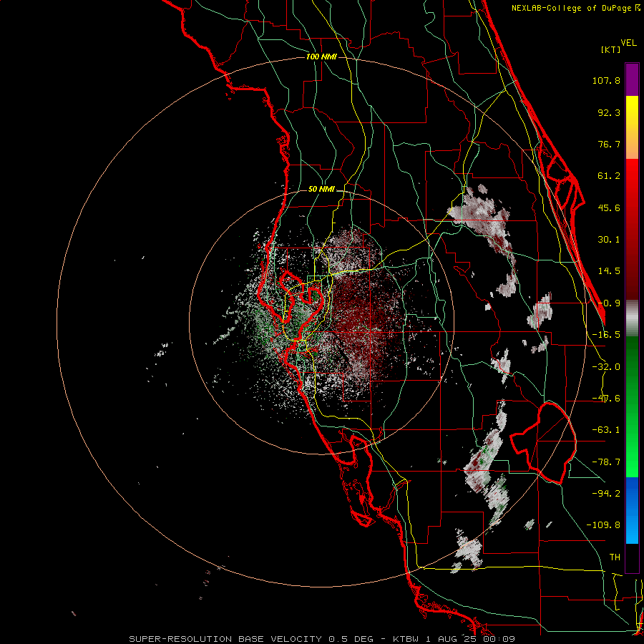Select the -0.9 velocity scale value
This screenshot has width=644, height=644.
pos(609,303)
